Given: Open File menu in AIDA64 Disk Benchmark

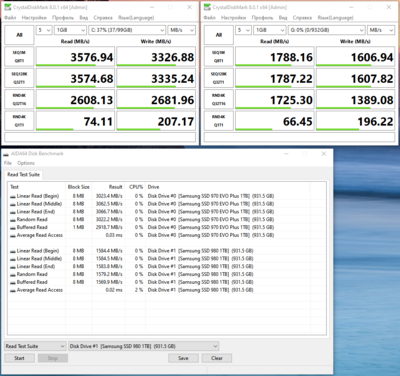Looking at the screenshot, I should (8, 163).
